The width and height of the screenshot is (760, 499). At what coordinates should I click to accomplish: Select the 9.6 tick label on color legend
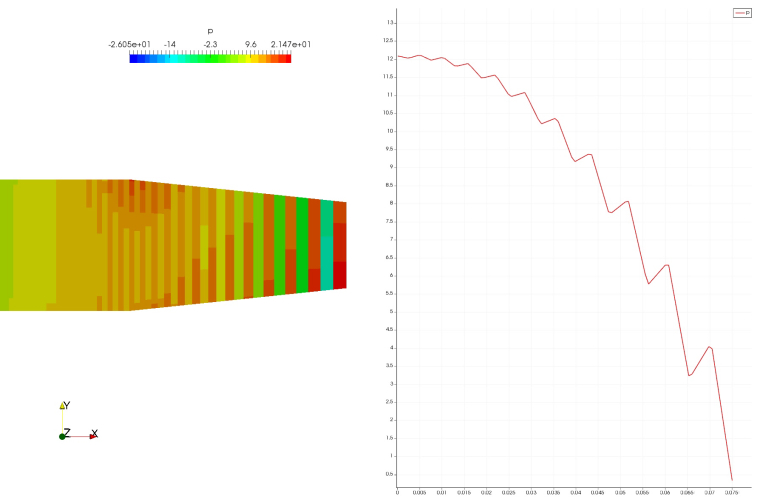[250, 45]
